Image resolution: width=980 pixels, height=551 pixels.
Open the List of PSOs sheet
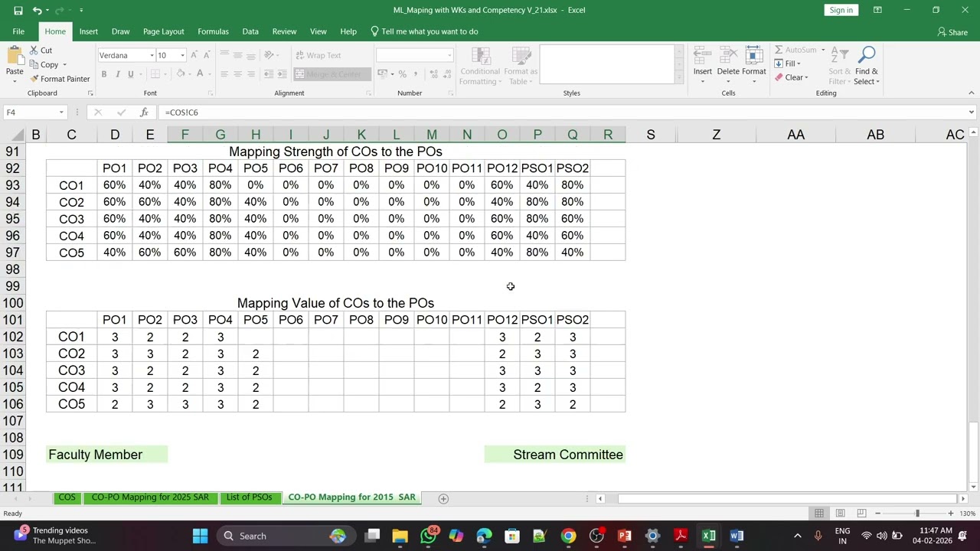(249, 497)
